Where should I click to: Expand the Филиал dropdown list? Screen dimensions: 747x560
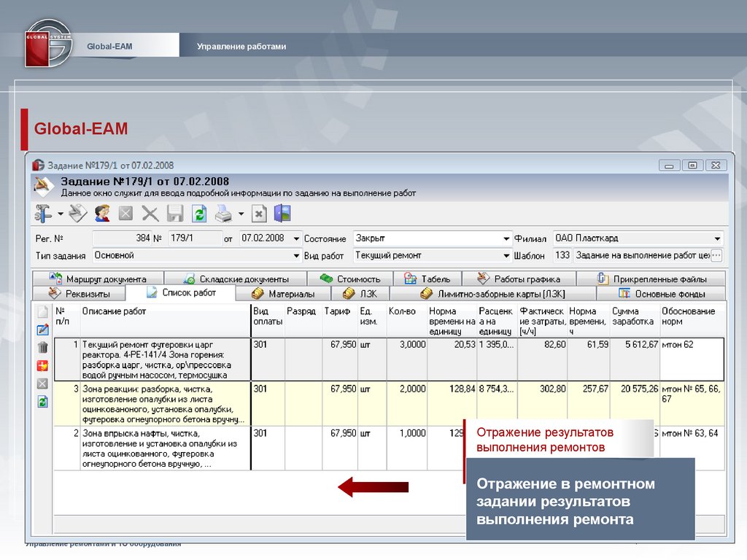coord(718,238)
